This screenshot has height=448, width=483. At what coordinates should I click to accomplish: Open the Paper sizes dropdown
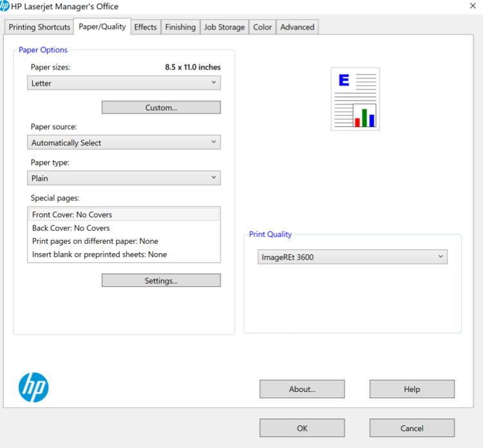124,83
